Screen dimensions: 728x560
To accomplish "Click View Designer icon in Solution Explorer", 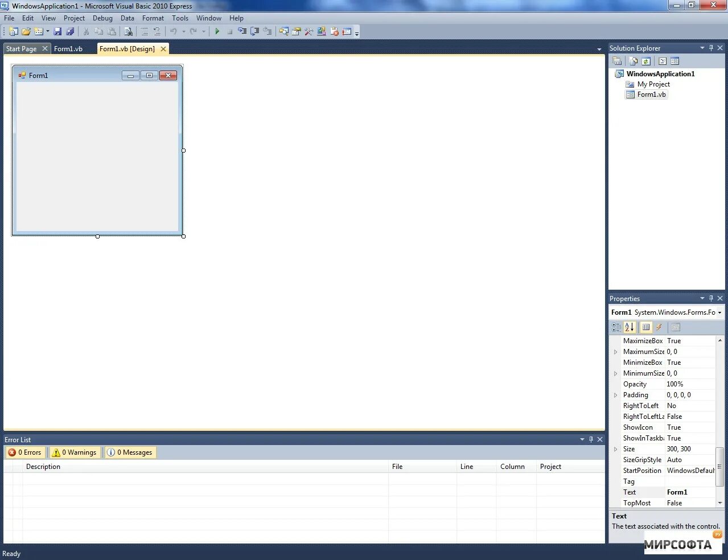I will (675, 61).
